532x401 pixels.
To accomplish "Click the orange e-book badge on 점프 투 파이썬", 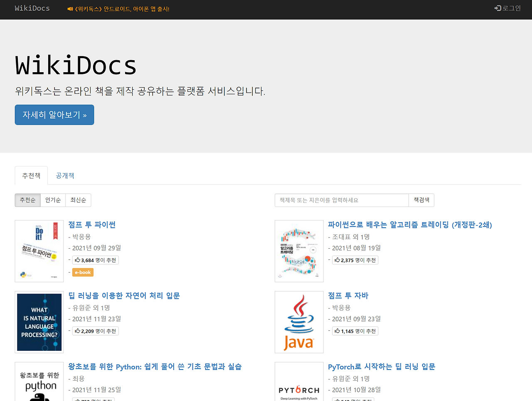I will point(82,272).
